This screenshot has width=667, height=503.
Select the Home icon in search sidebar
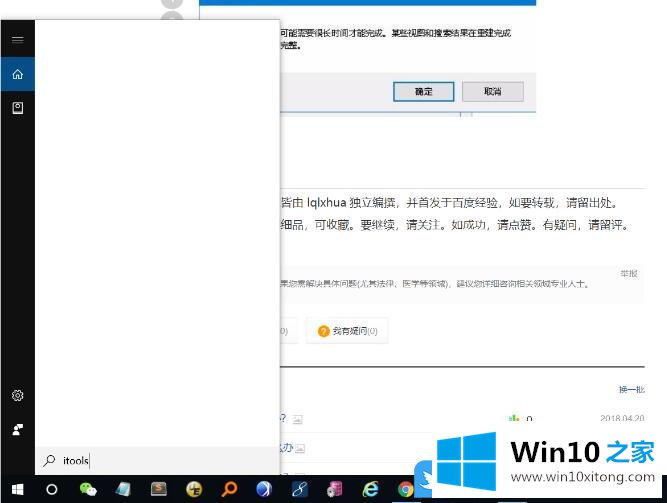pyautogui.click(x=17, y=74)
